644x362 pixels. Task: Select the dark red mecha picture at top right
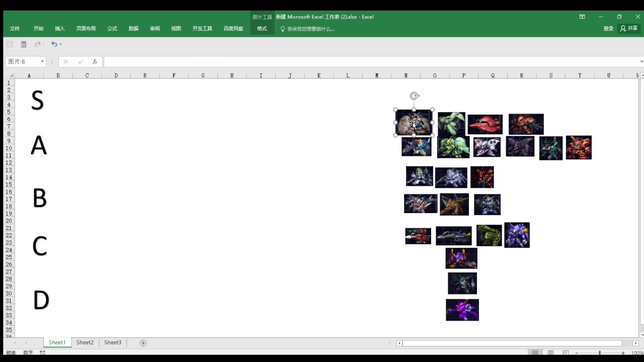(x=526, y=124)
